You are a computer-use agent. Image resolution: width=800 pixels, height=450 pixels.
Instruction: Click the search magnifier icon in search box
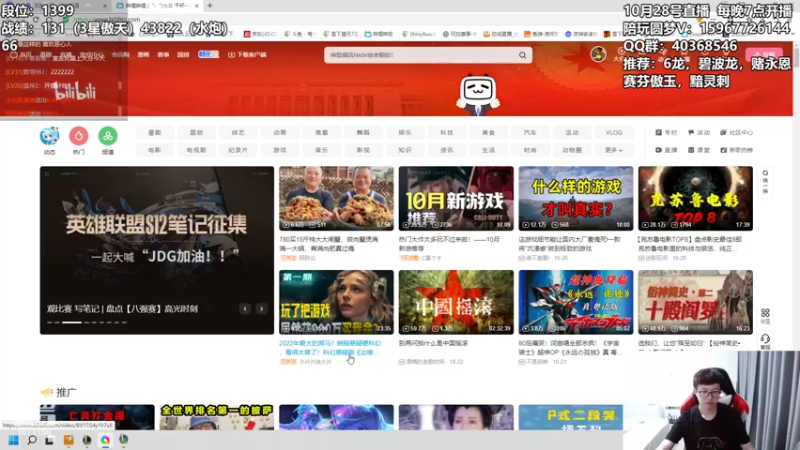tap(522, 55)
